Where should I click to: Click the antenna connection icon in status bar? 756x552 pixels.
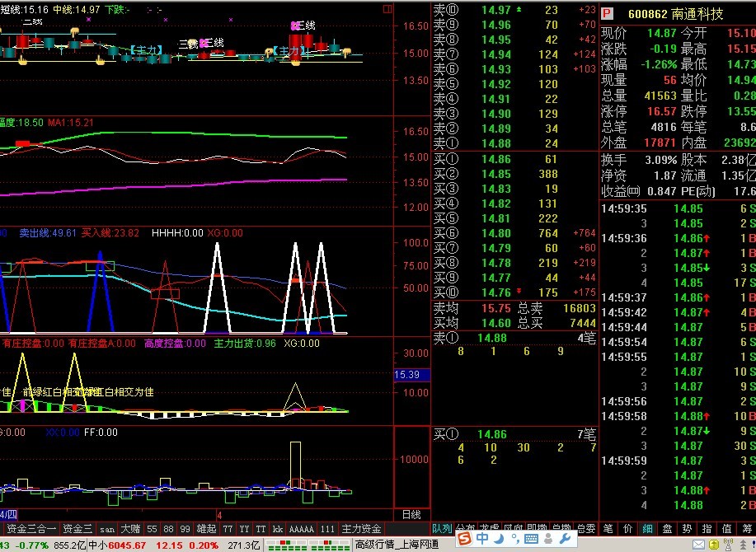729,545
